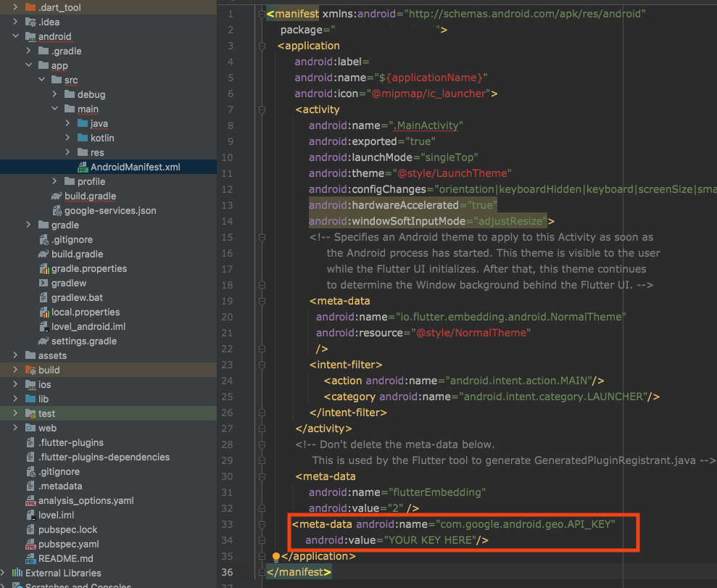Click the lightbulb quick-fix icon on line 35
This screenshot has width=717, height=588.
[x=275, y=557]
